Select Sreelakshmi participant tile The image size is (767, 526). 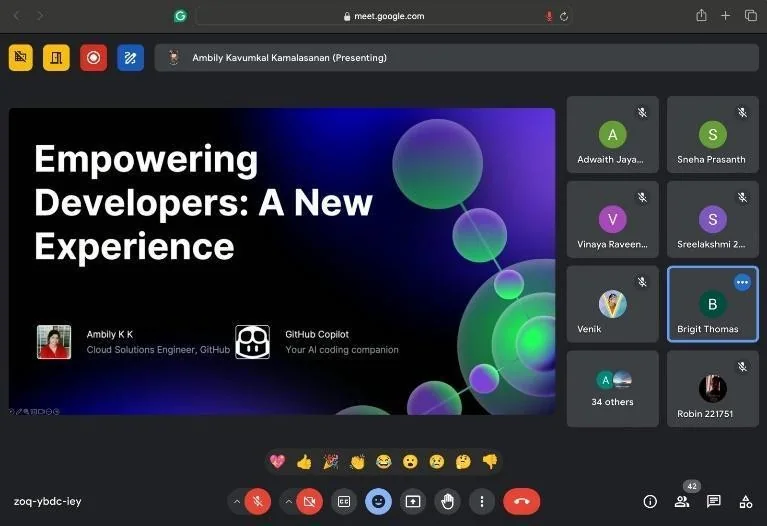coord(713,219)
